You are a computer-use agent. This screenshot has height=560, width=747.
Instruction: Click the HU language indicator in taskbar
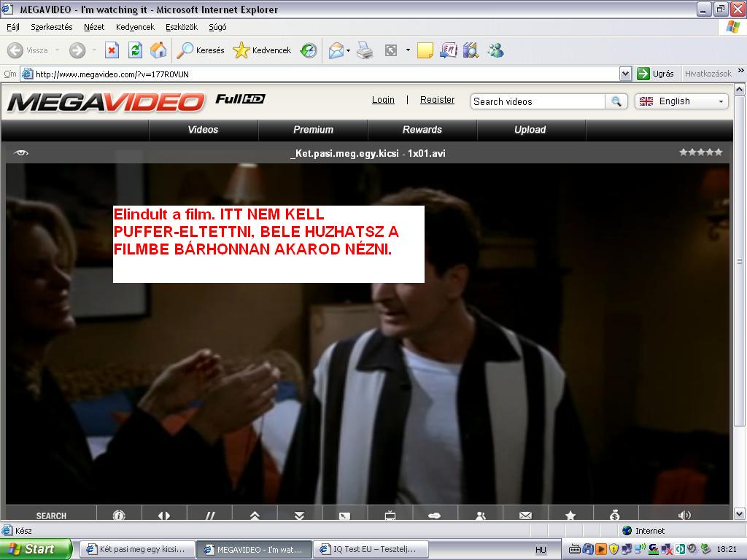541,550
